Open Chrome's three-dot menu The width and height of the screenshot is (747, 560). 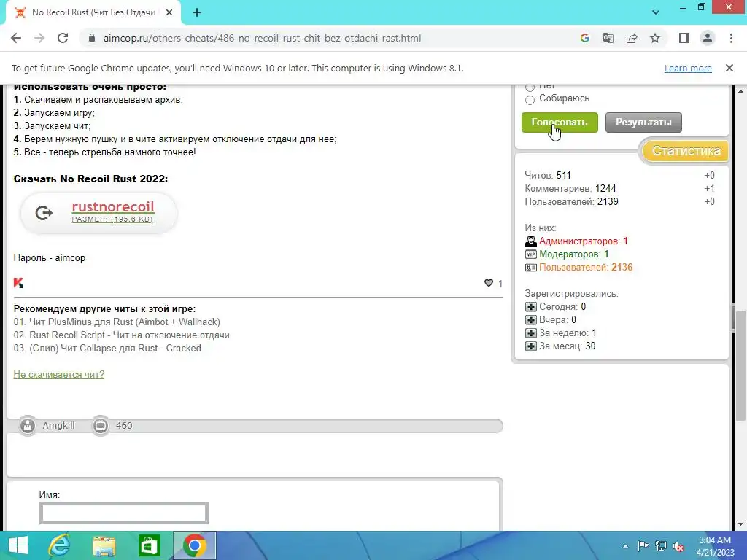click(731, 38)
